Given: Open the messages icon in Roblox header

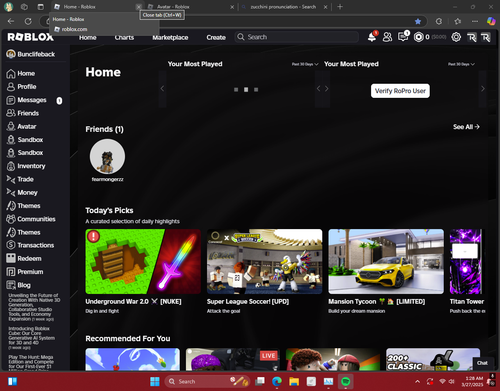Looking at the screenshot, I should click(403, 37).
